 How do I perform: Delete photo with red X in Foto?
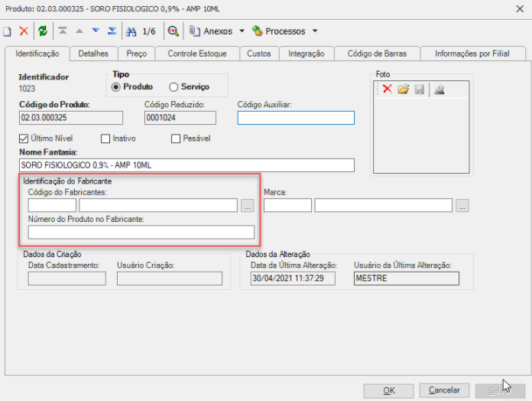tap(387, 89)
